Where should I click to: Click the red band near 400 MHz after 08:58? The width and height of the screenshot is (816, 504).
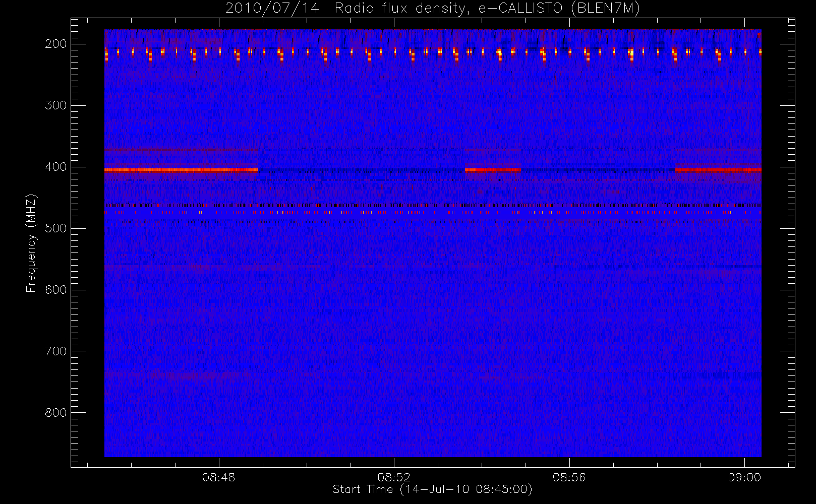click(718, 170)
